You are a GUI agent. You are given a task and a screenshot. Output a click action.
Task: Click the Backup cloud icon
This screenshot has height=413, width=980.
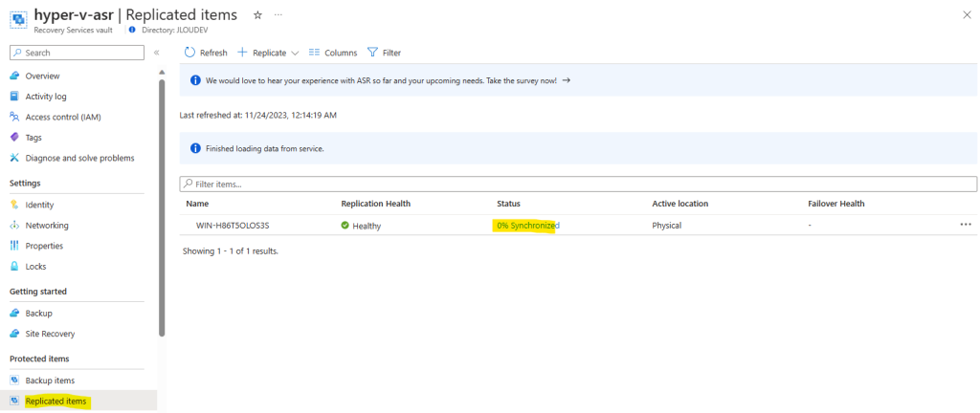(15, 314)
